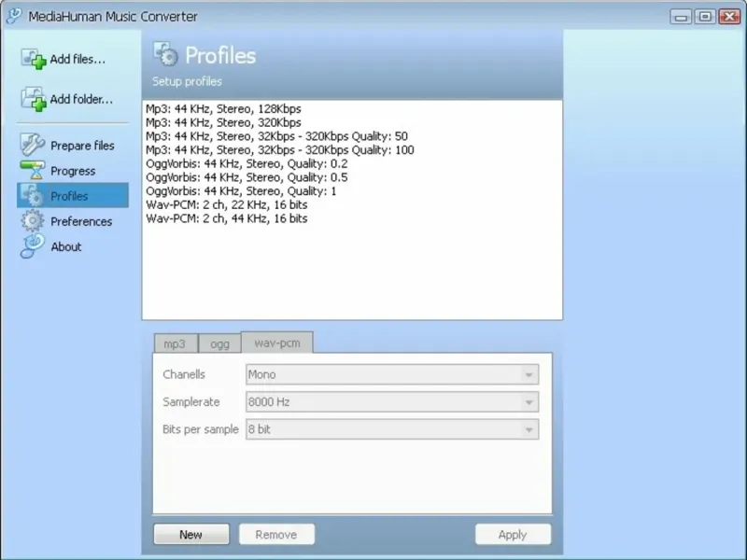Open Add folder... in the sidebar

[x=81, y=99]
